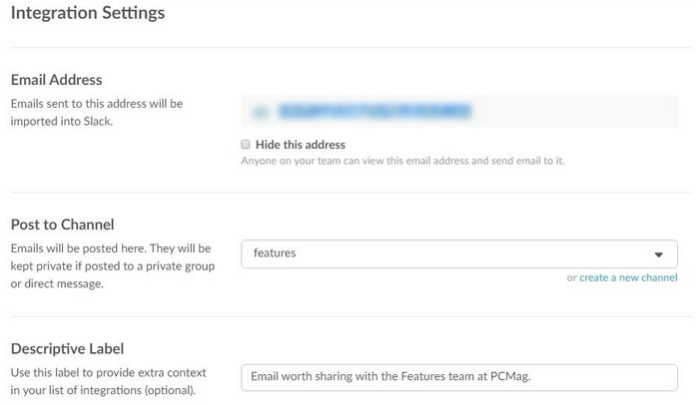This screenshot has width=697, height=405.
Task: Check the Hide this address checkbox
Action: (245, 144)
